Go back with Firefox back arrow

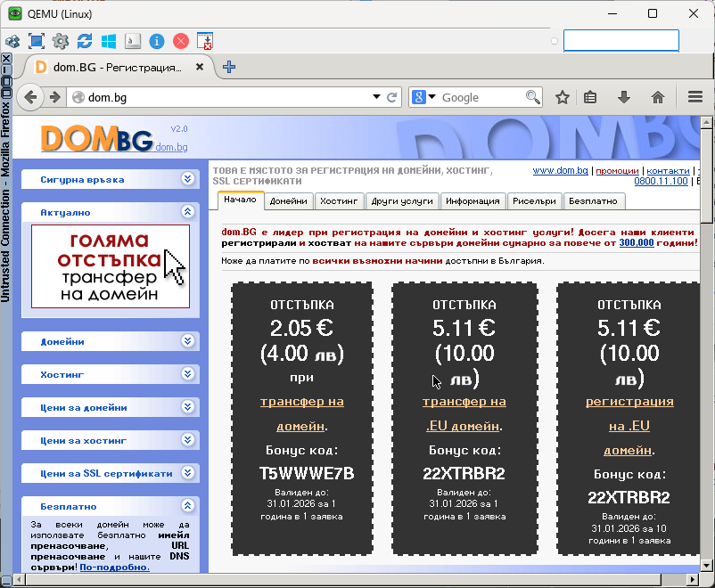pos(30,97)
